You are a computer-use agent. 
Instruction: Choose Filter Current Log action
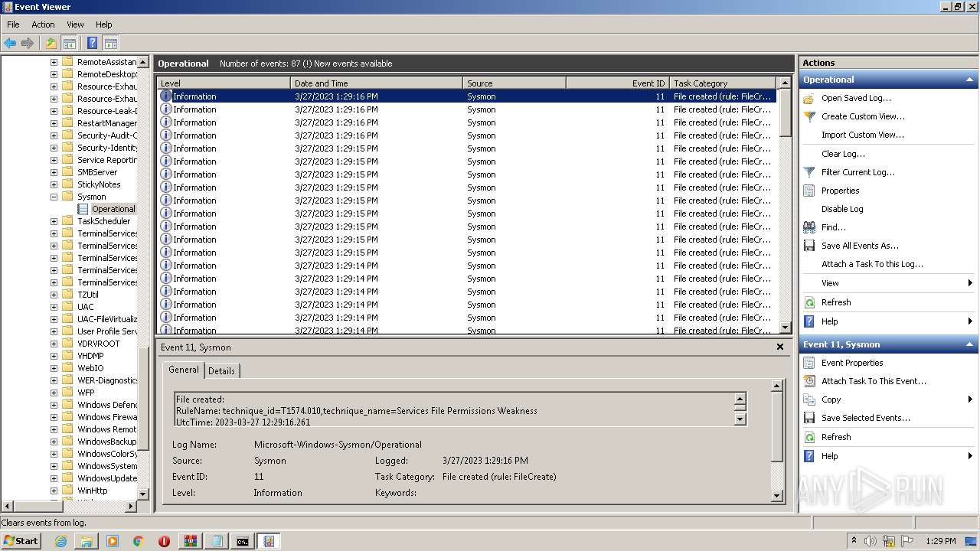point(858,172)
